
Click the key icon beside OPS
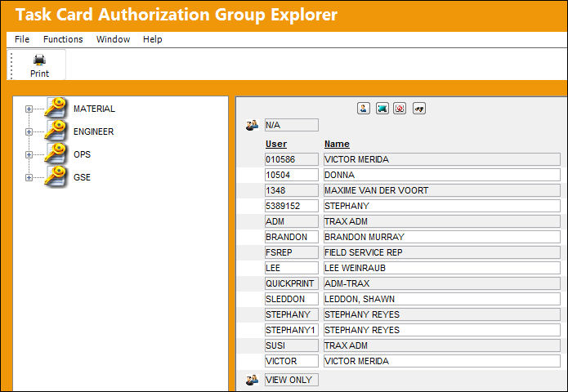pos(56,154)
